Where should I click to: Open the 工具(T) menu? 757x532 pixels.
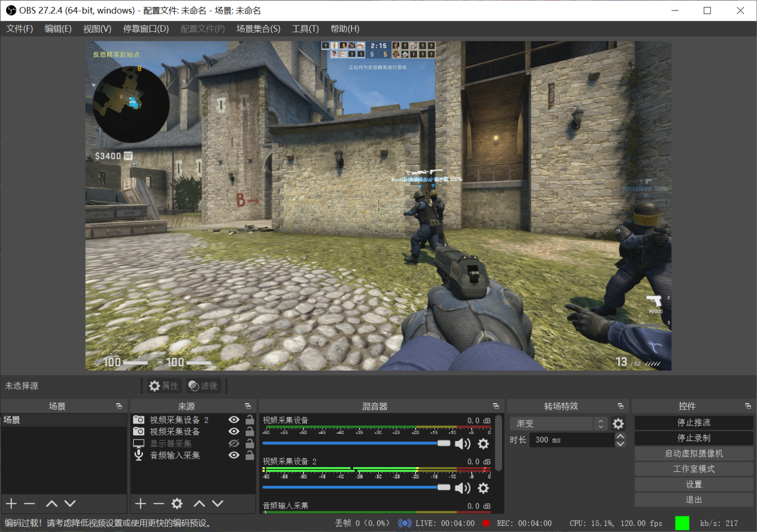305,29
